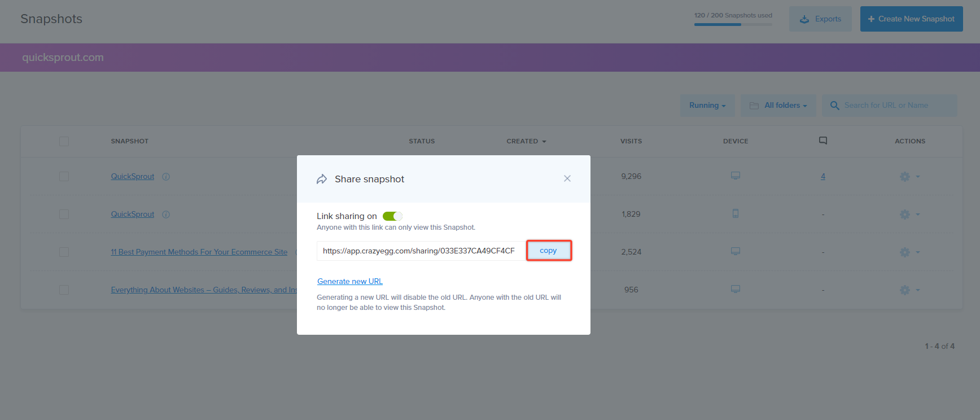Click the DEVICE column header
Image resolution: width=980 pixels, height=420 pixels.
[736, 141]
